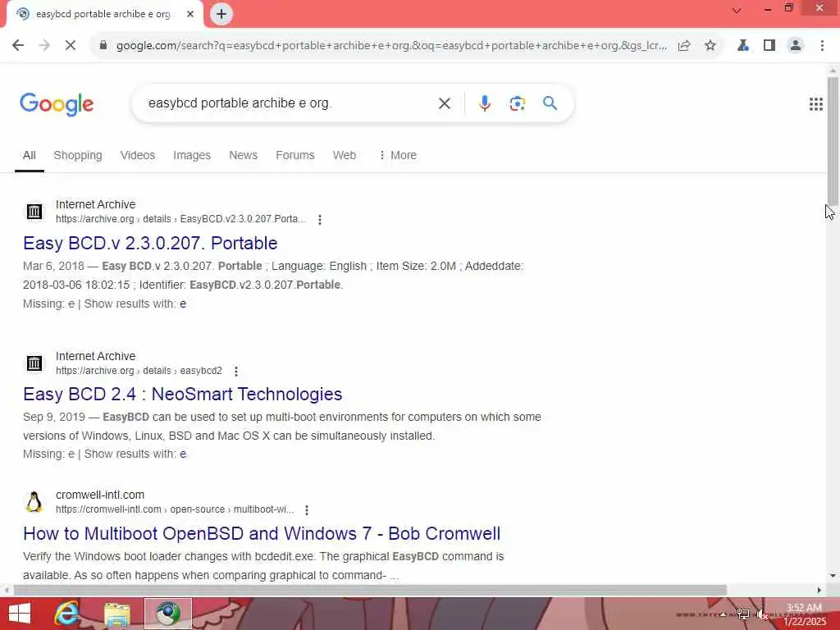
Task: Click the forward navigation arrow
Action: coord(44,46)
